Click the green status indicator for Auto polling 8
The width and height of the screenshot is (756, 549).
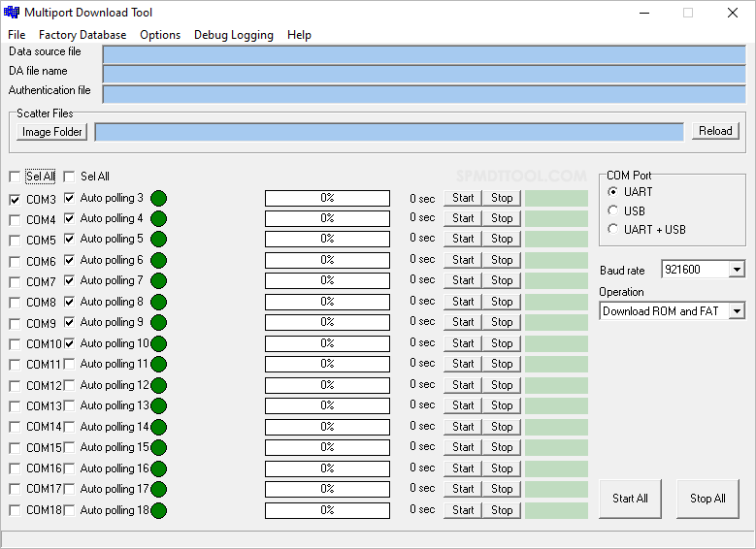coord(158,302)
